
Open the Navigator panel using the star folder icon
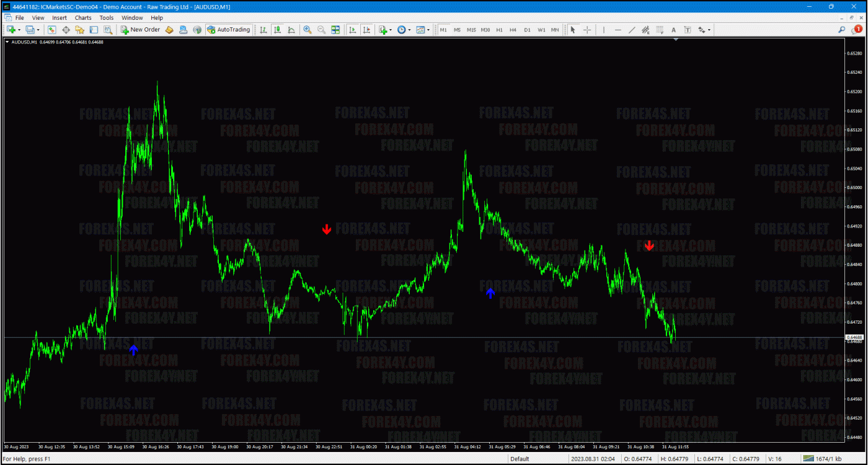point(79,30)
